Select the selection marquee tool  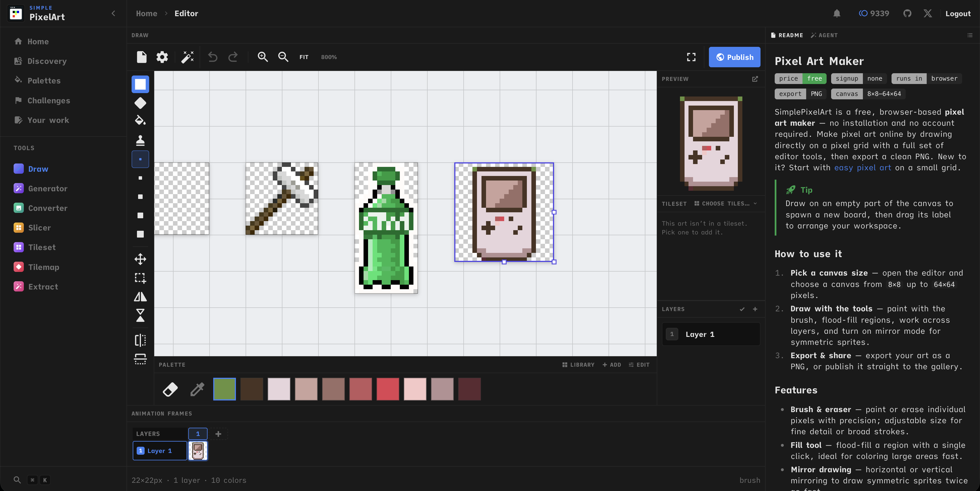tap(140, 278)
